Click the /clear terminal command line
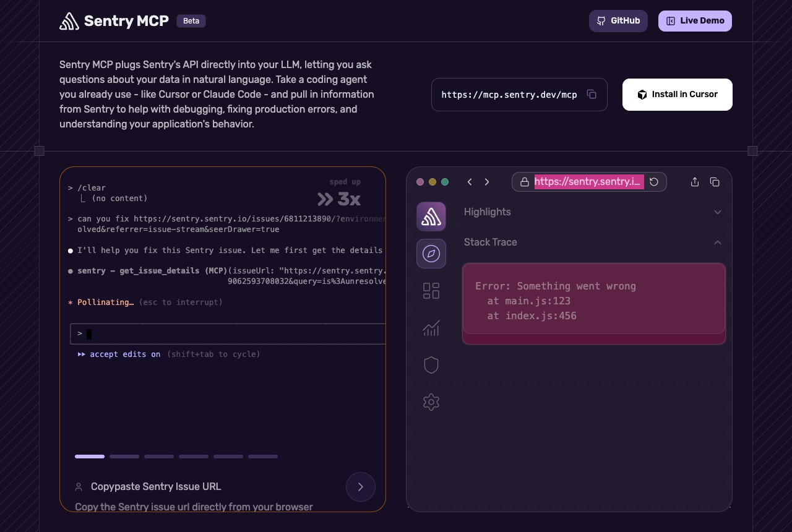This screenshot has height=532, width=792. point(87,188)
